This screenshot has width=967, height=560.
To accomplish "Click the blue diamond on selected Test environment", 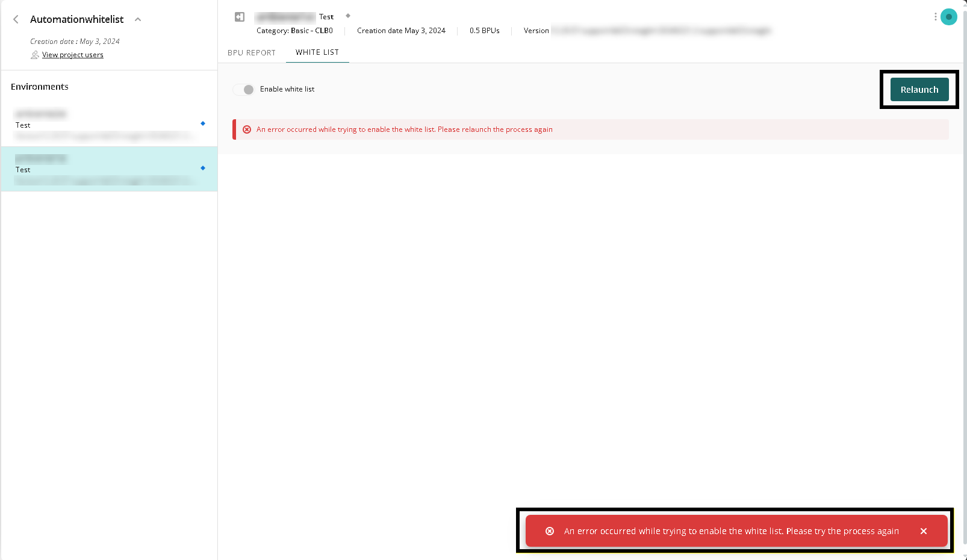I will tap(203, 168).
